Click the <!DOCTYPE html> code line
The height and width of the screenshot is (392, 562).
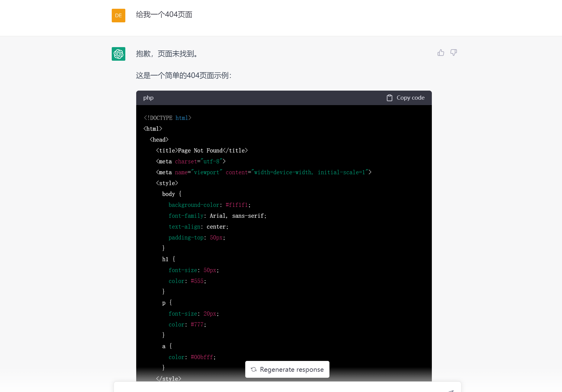(167, 118)
